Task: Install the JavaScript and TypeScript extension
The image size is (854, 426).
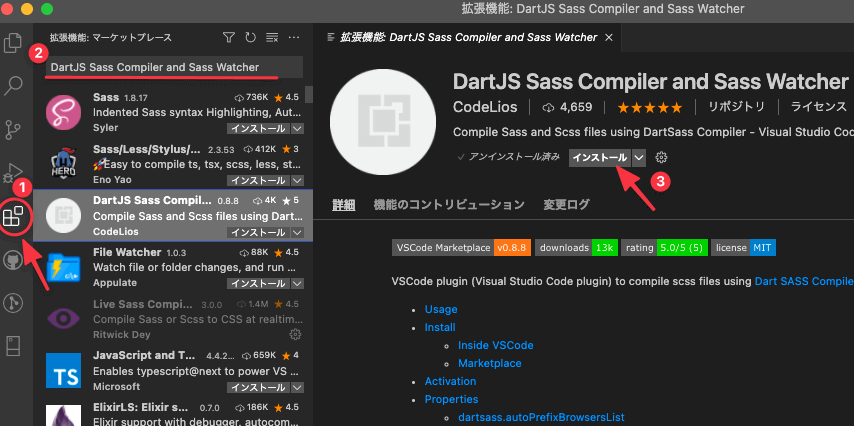Action: click(259, 387)
